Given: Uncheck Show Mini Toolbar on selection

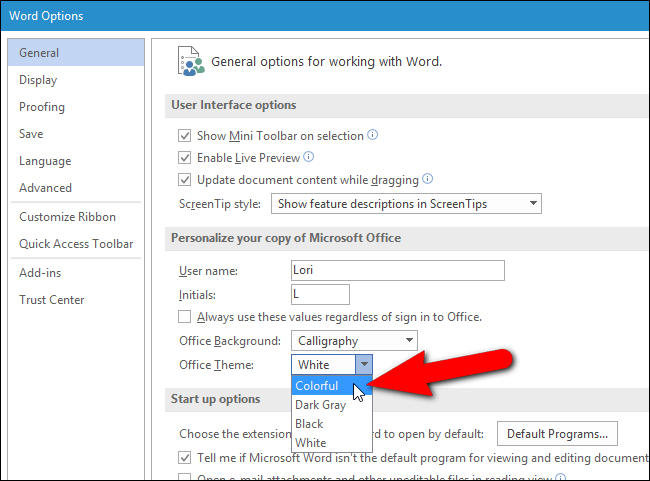Looking at the screenshot, I should tap(184, 136).
